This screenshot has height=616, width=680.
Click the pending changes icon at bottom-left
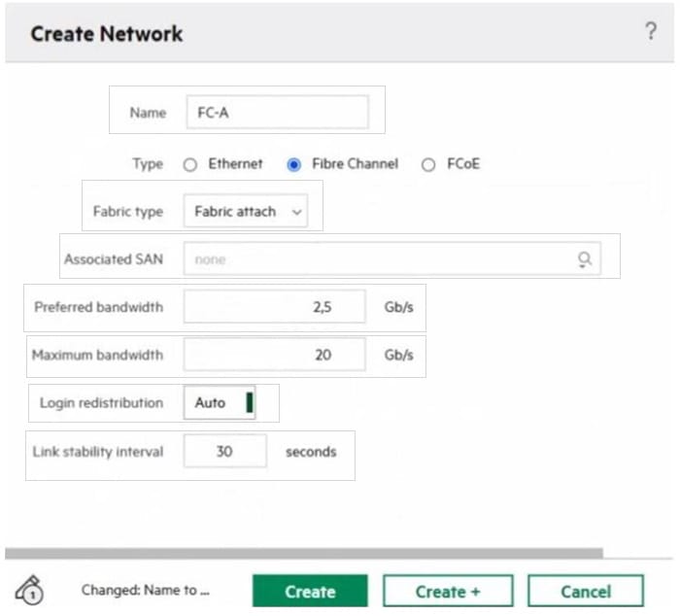click(x=31, y=590)
